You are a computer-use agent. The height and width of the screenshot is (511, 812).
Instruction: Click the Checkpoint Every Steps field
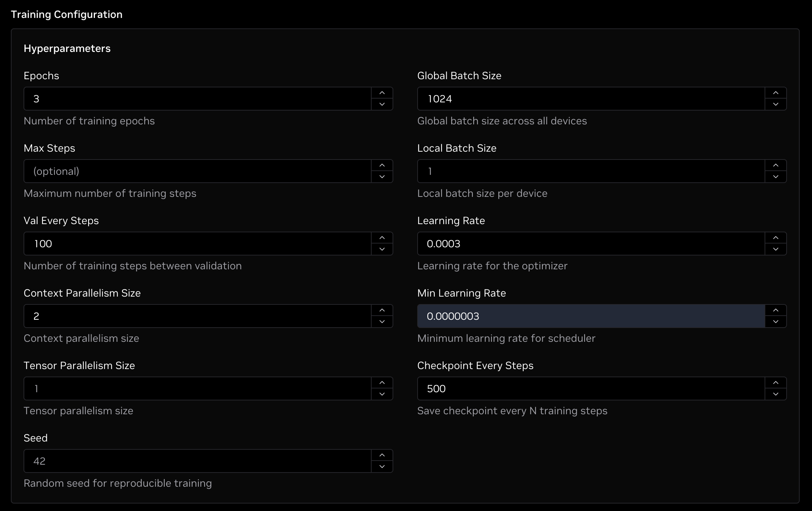coord(591,388)
